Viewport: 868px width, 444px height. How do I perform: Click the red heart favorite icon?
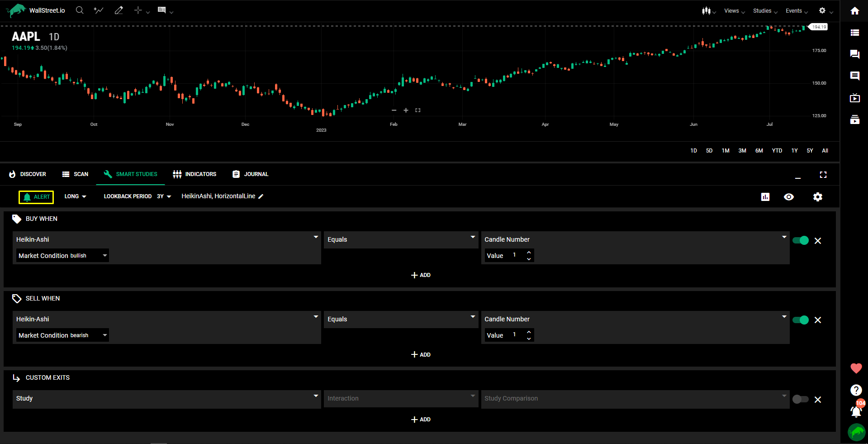click(856, 368)
